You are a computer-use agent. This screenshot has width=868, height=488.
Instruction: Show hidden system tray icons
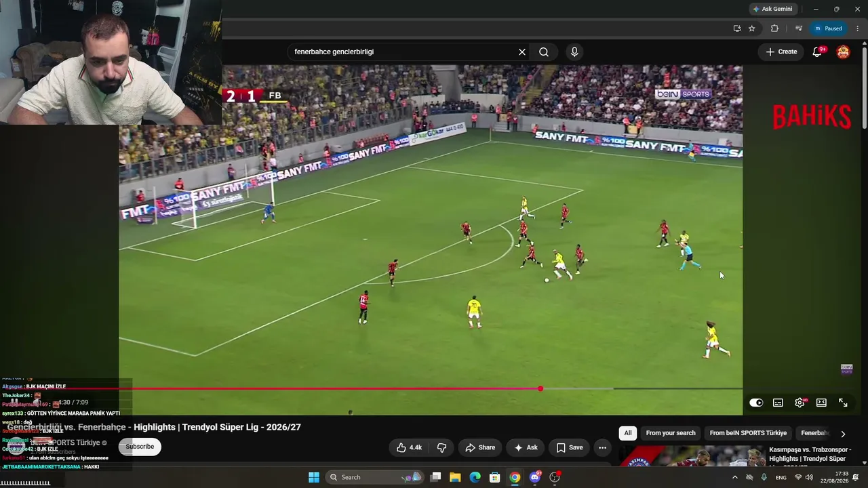(734, 477)
